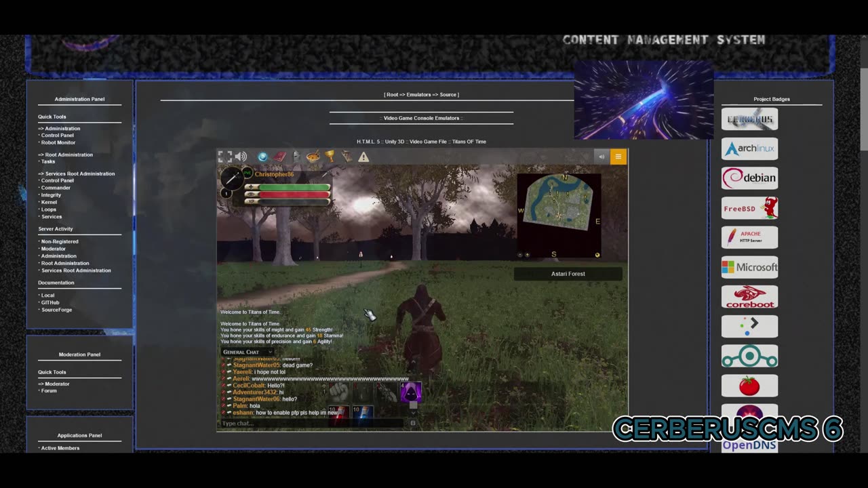This screenshot has height=488, width=868.
Task: Click the Cerberus project badge
Action: pos(749,119)
